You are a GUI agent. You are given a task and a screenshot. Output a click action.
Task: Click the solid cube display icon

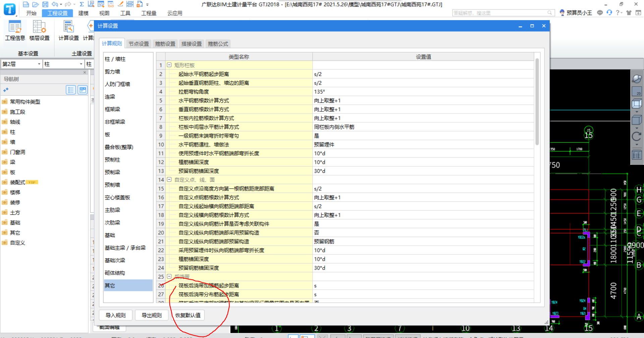tap(637, 120)
